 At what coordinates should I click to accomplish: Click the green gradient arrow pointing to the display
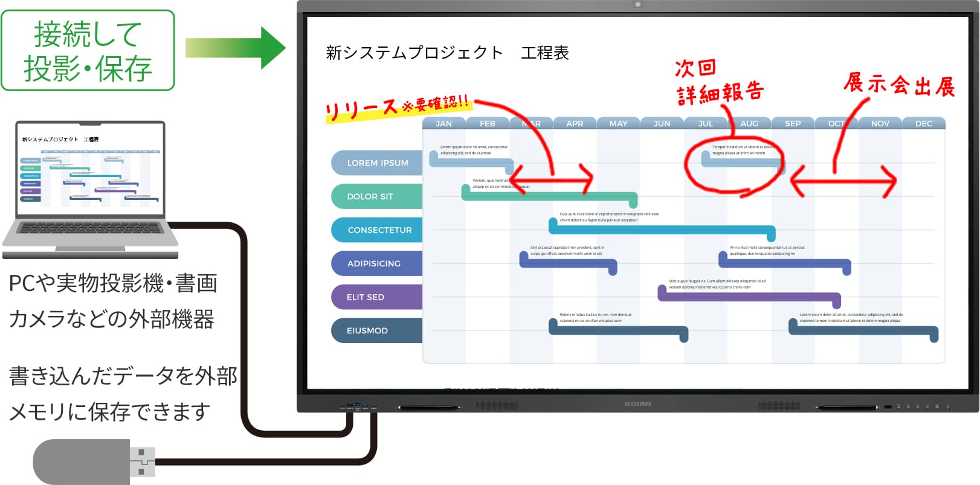(x=235, y=48)
